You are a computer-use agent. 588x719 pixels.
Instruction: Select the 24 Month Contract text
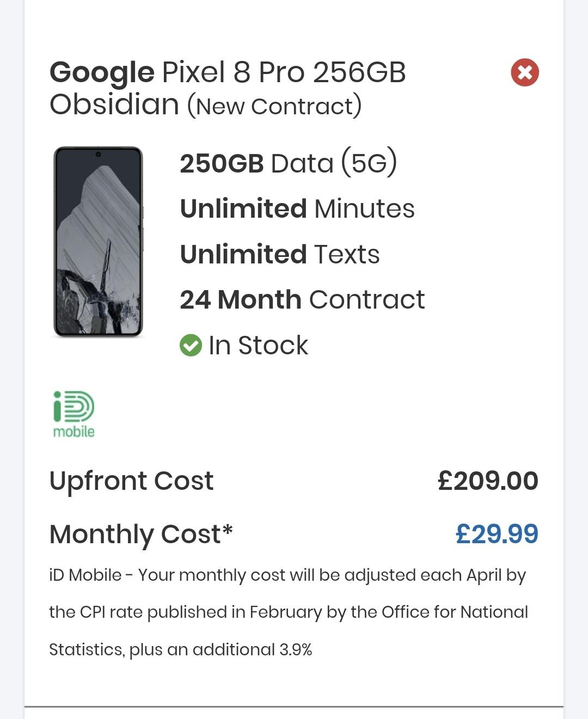click(302, 299)
